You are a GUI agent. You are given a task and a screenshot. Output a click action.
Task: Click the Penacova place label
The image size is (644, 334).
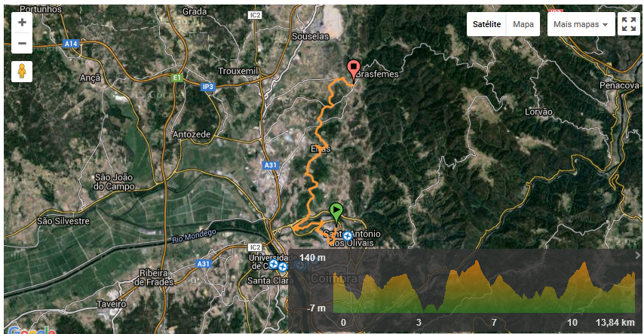tap(619, 85)
